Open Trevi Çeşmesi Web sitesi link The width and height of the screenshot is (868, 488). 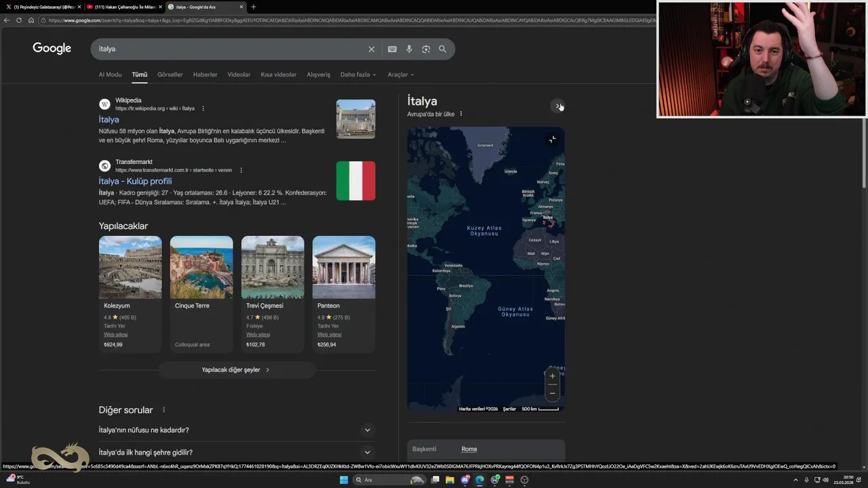click(x=258, y=334)
